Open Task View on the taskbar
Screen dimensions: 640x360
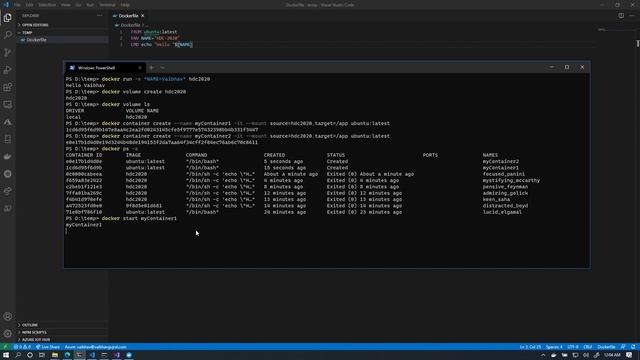pos(42,356)
